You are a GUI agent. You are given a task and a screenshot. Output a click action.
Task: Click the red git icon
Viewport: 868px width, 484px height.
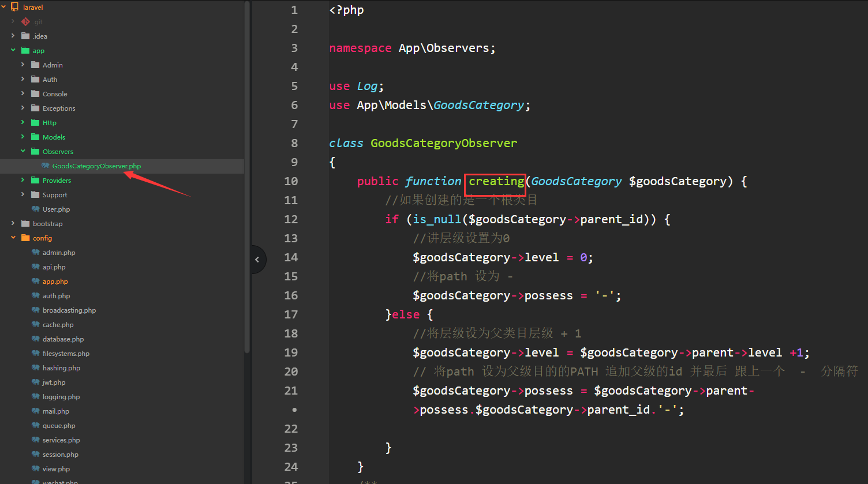tap(25, 22)
